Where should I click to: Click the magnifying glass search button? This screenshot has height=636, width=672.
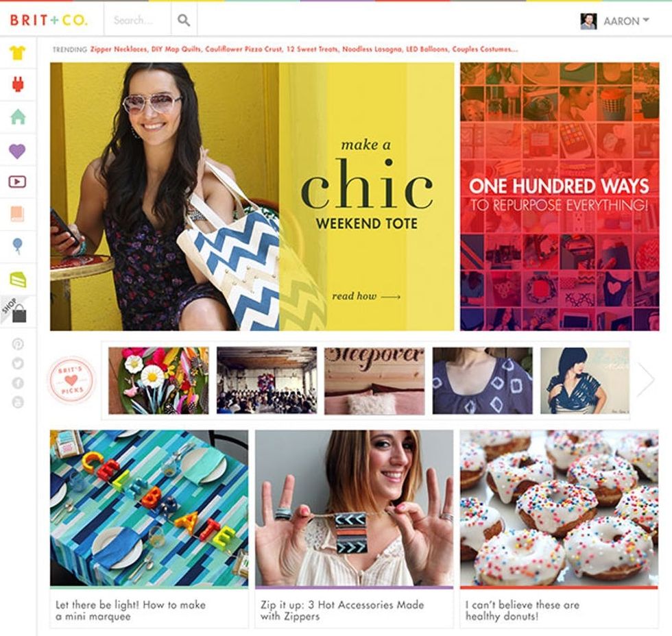(x=184, y=20)
